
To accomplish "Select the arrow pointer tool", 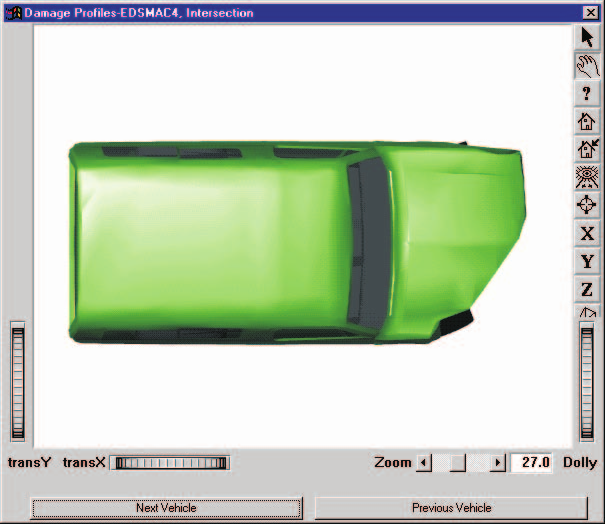I will point(587,37).
